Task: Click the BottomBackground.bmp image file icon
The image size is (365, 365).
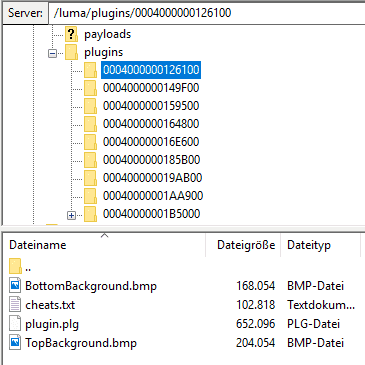Action: click(x=15, y=286)
